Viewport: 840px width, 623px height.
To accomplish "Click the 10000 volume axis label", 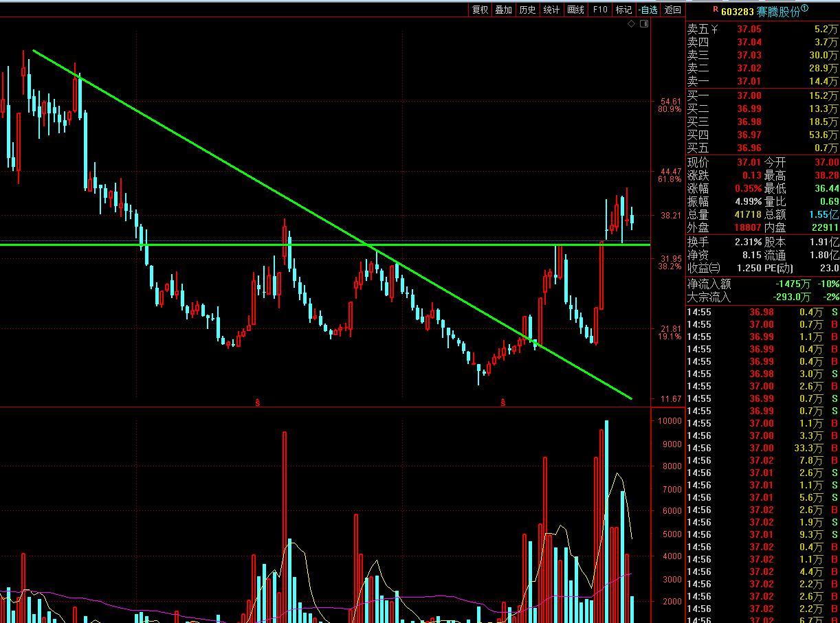I will [670, 421].
